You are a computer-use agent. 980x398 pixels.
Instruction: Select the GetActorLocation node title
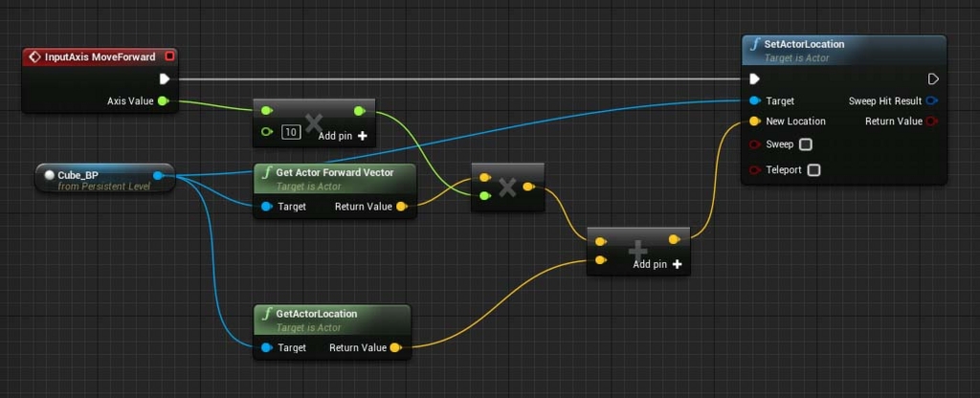(x=317, y=313)
